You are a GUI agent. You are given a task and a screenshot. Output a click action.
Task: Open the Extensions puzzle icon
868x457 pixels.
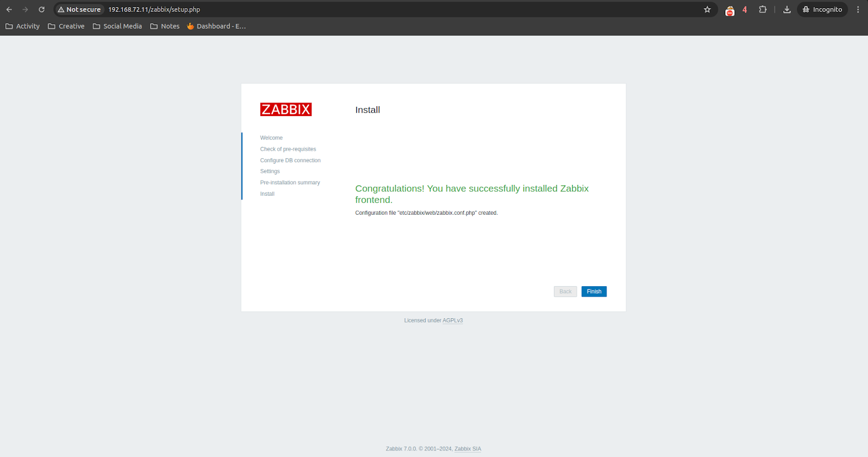coord(763,10)
